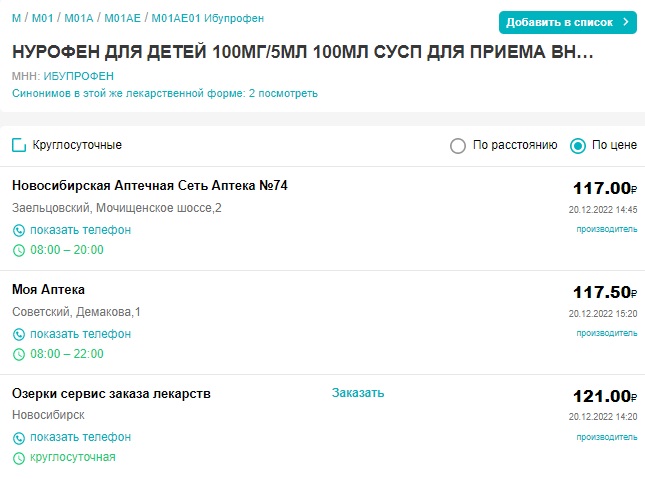Click address Заельцовский, Мочищенское шоссе,2

pos(117,208)
